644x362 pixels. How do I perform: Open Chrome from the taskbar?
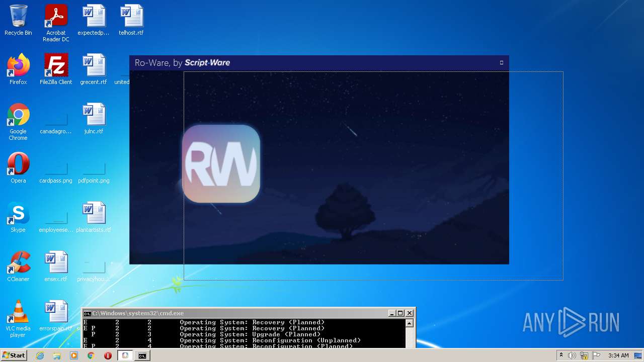(91, 355)
